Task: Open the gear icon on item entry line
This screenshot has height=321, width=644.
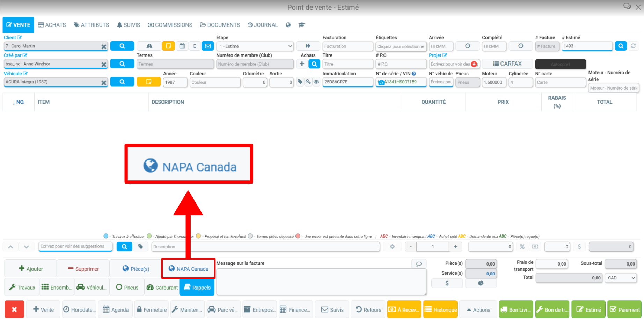Action: [392, 247]
